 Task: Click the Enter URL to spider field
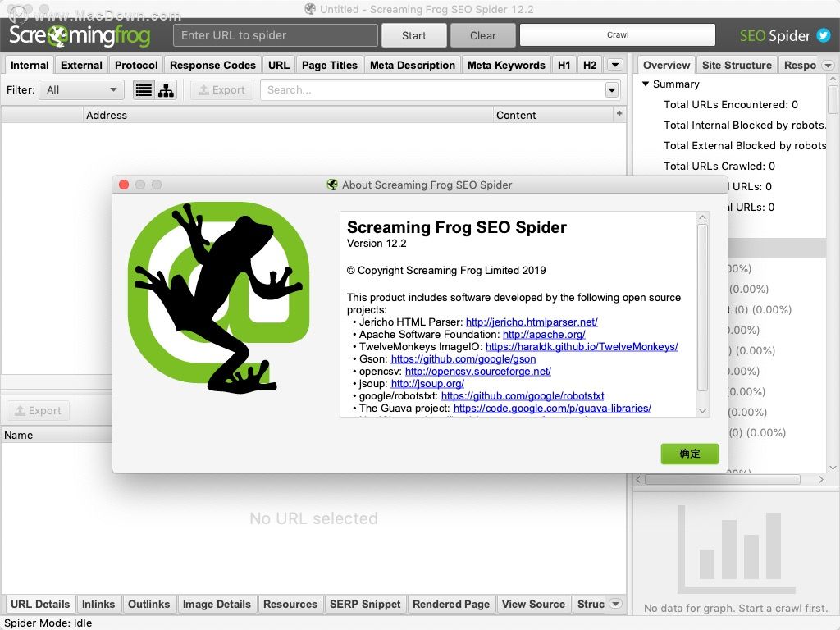(276, 35)
